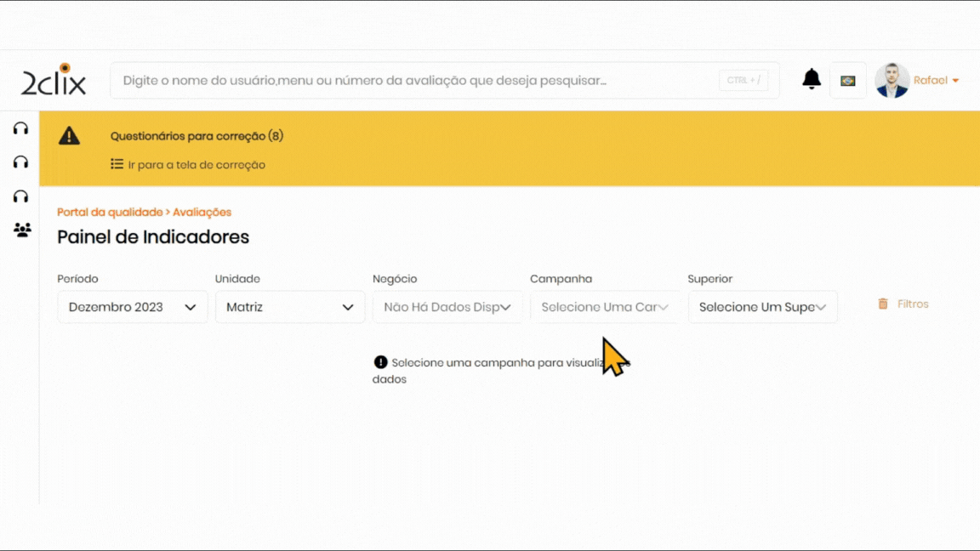The height and width of the screenshot is (551, 980).
Task: Click the first headset icon in sidebar
Action: point(21,128)
